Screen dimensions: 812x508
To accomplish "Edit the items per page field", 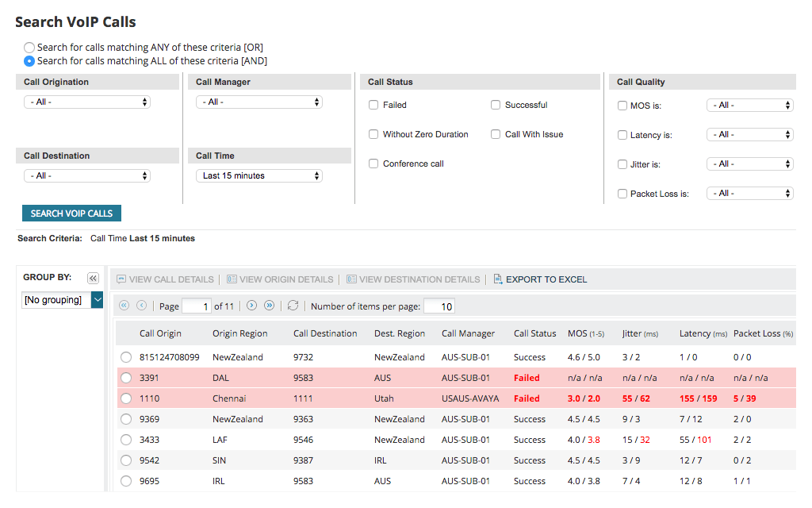I will (439, 306).
